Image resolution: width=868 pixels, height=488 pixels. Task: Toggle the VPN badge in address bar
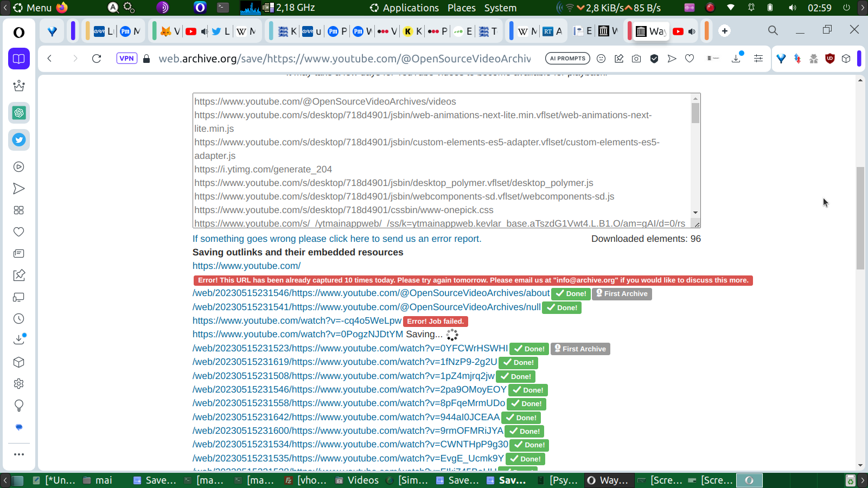click(x=126, y=59)
